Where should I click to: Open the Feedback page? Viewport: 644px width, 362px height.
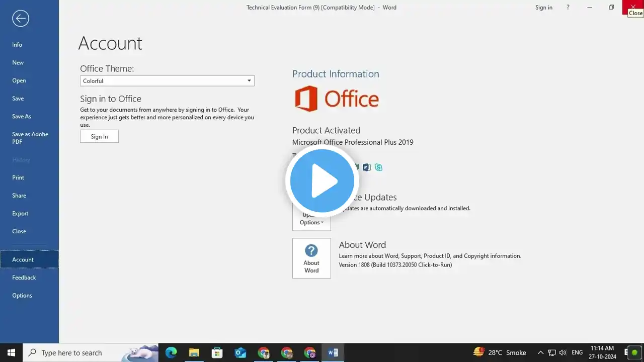(x=24, y=278)
